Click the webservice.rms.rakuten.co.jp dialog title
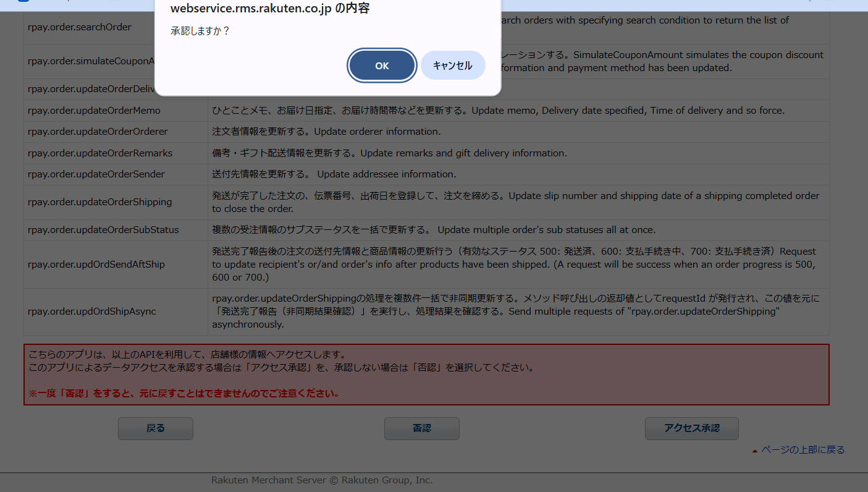The image size is (868, 492). [270, 9]
